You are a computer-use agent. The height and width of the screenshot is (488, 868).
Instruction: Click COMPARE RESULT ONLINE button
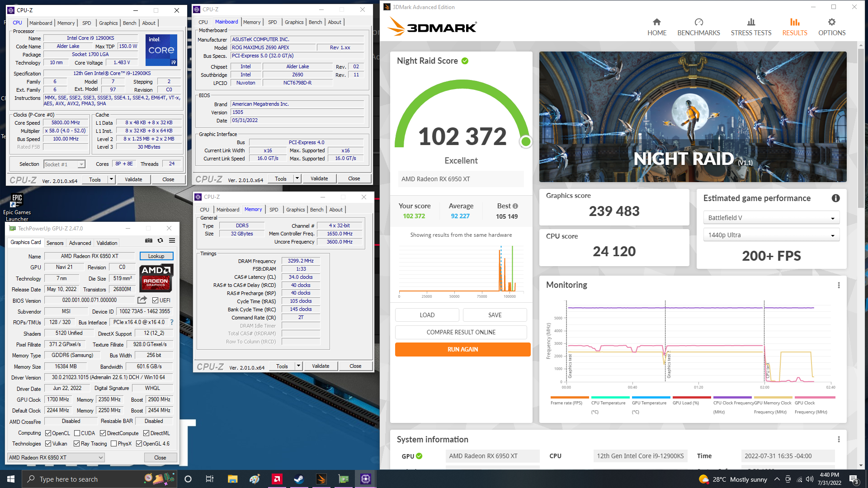pyautogui.click(x=461, y=332)
